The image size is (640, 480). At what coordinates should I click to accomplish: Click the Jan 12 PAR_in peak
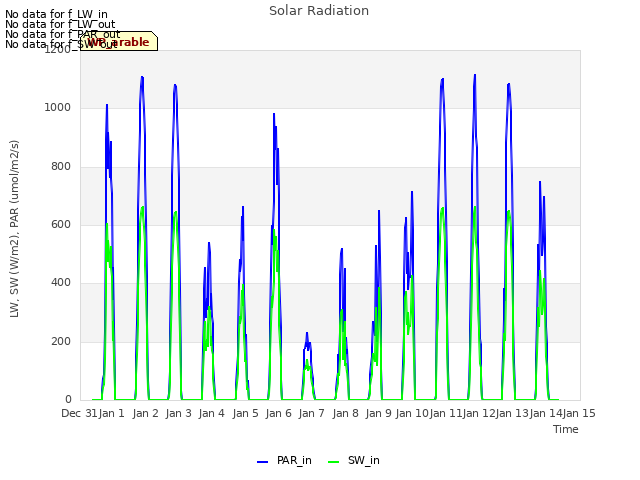point(475,75)
